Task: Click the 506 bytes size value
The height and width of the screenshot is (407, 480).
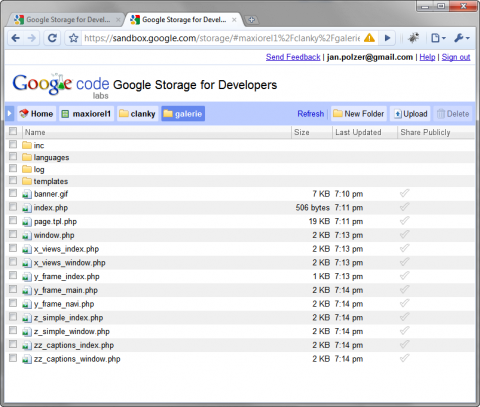Action: click(312, 208)
